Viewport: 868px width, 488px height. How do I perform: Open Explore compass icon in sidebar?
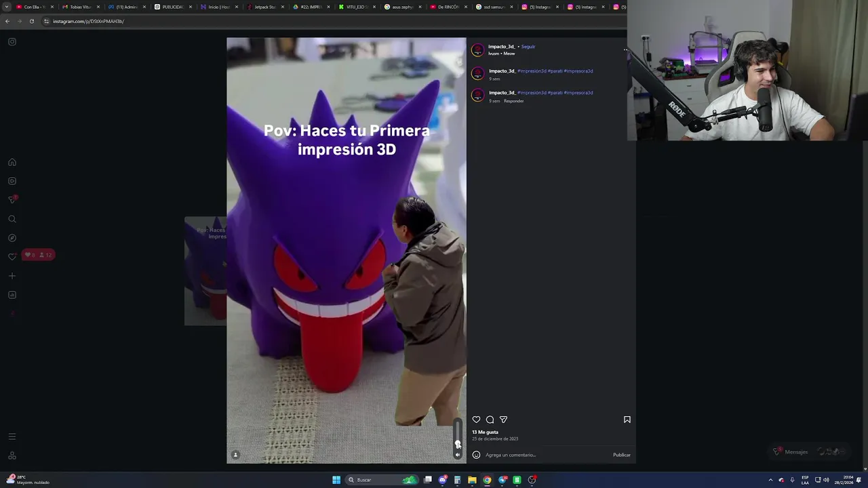(12, 238)
